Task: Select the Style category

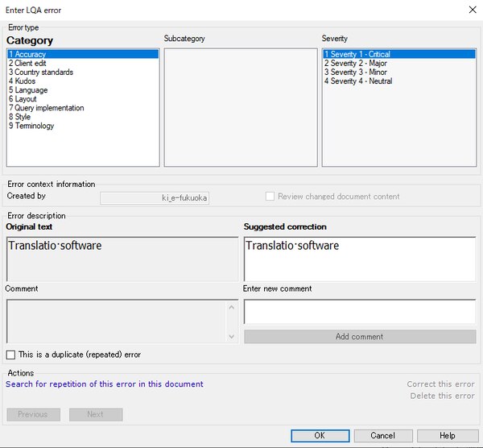Action: 23,117
